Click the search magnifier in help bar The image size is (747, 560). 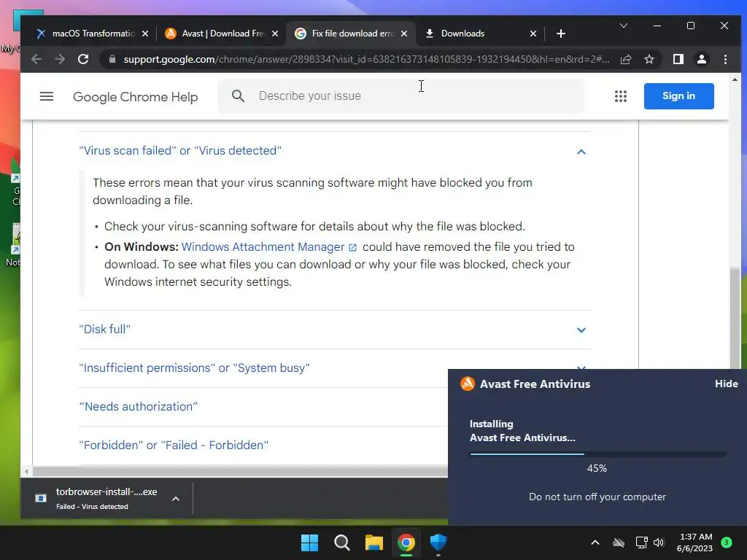(239, 96)
